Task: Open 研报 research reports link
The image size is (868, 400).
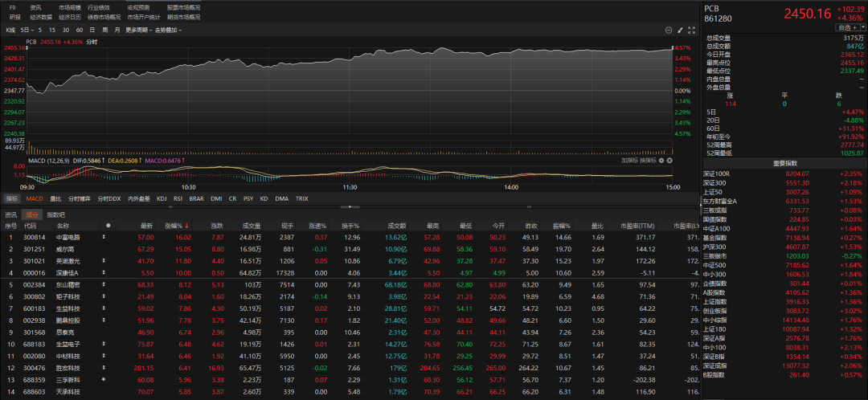Action: click(14, 16)
